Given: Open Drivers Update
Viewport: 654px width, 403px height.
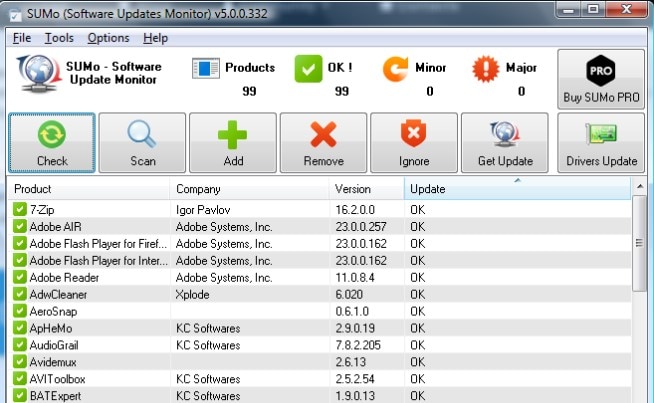Looking at the screenshot, I should pos(601,143).
